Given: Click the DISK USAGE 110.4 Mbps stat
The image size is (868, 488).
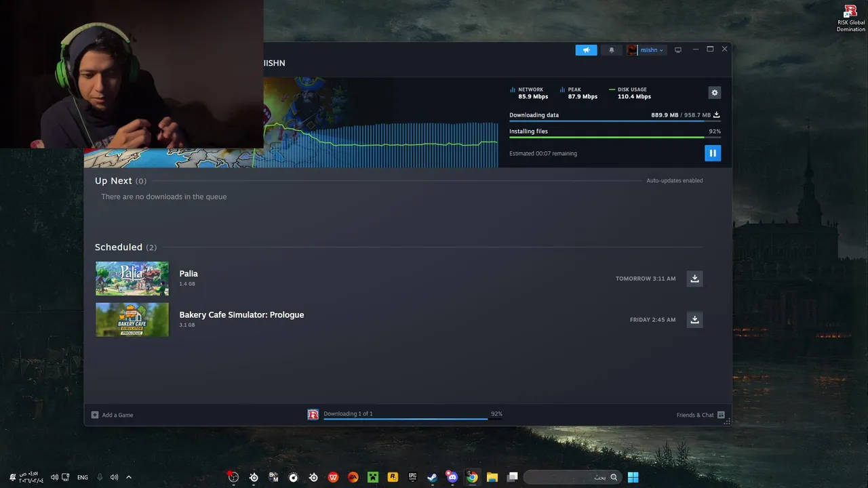Looking at the screenshot, I should pos(631,93).
